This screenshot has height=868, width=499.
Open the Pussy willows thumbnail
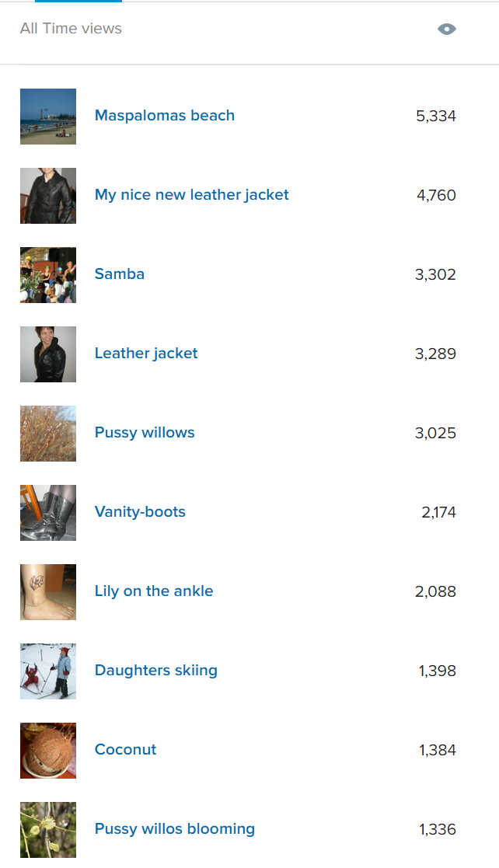pos(48,434)
